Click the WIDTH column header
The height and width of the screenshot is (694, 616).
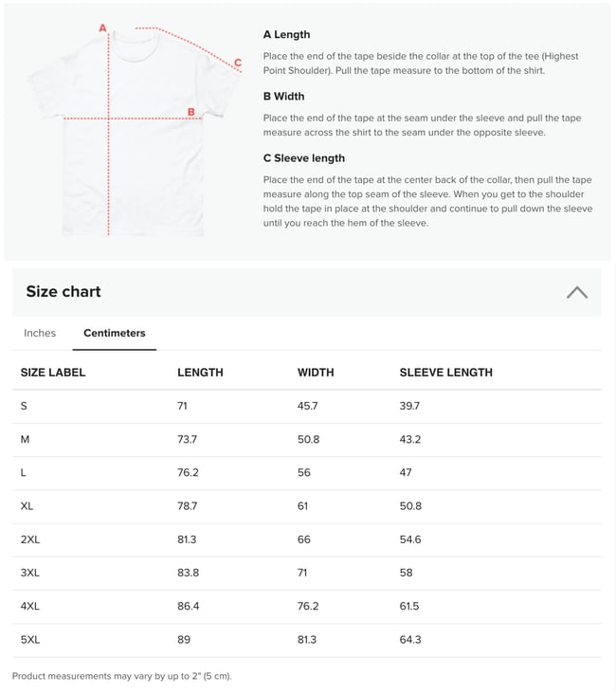click(x=316, y=373)
